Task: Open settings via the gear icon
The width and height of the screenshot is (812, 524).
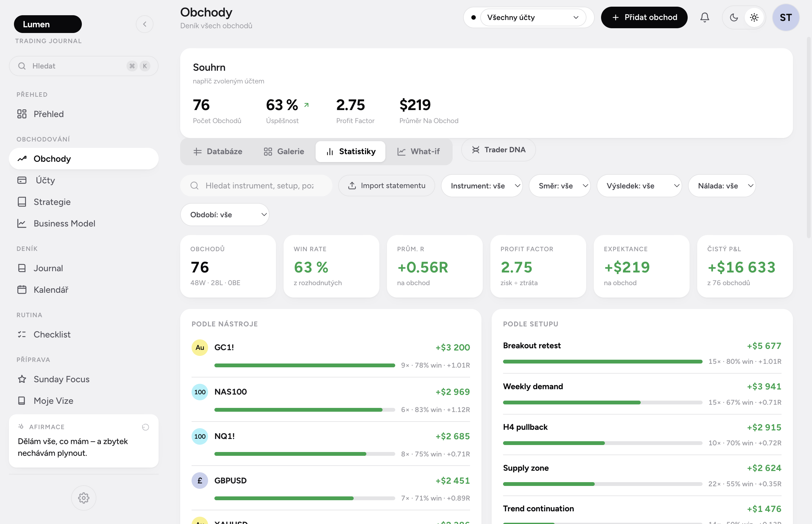Action: click(84, 498)
